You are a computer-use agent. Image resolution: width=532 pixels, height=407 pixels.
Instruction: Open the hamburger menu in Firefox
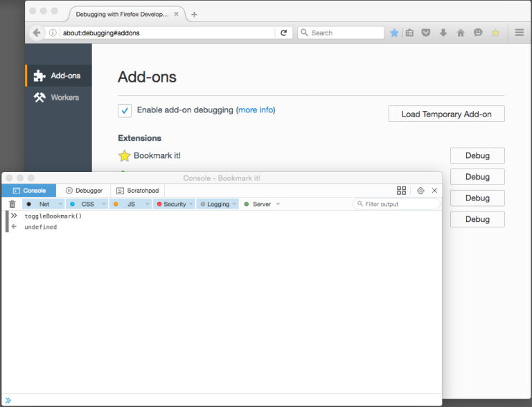(x=519, y=33)
